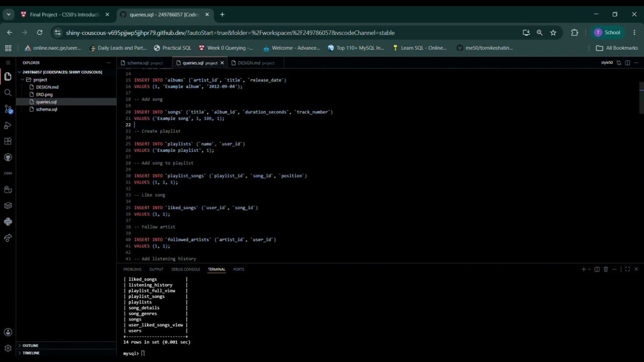Select the Terminal panel tab

[216, 269]
